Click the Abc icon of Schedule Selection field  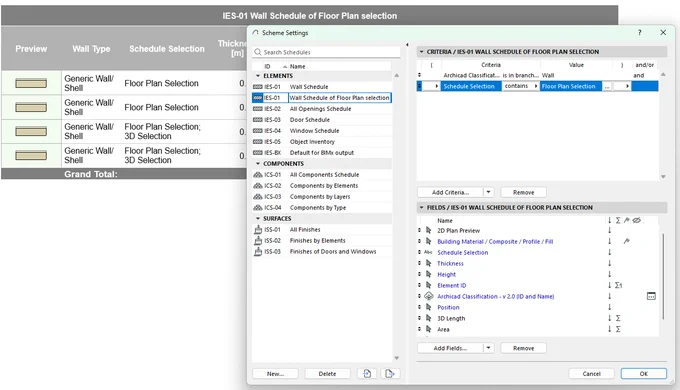(x=428, y=252)
